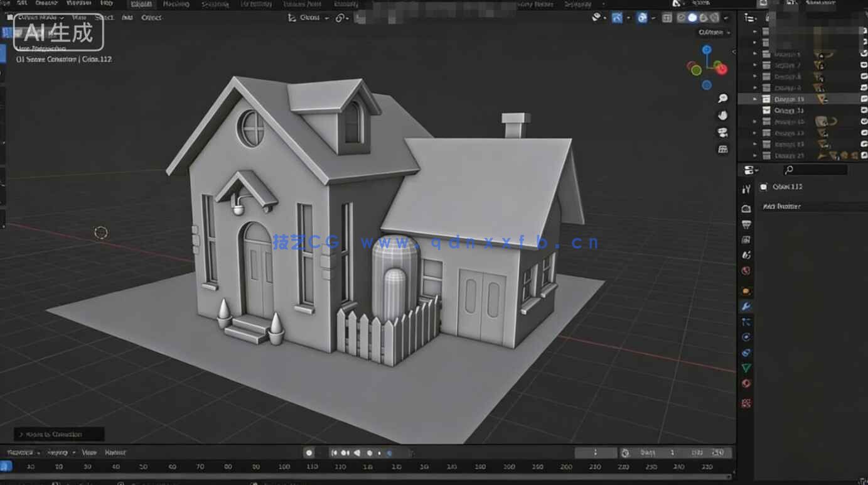Image resolution: width=868 pixels, height=485 pixels.
Task: Select the Hand pan icon in viewport sidebar
Action: [x=722, y=115]
